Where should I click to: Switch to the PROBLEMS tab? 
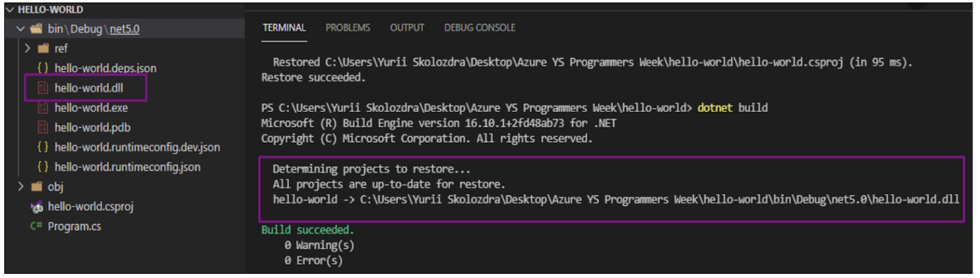(347, 28)
